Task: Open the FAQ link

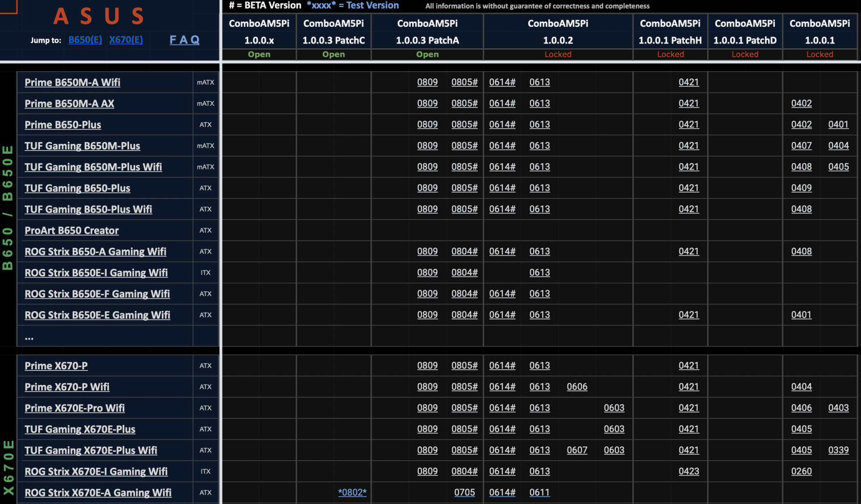Action: (x=184, y=40)
